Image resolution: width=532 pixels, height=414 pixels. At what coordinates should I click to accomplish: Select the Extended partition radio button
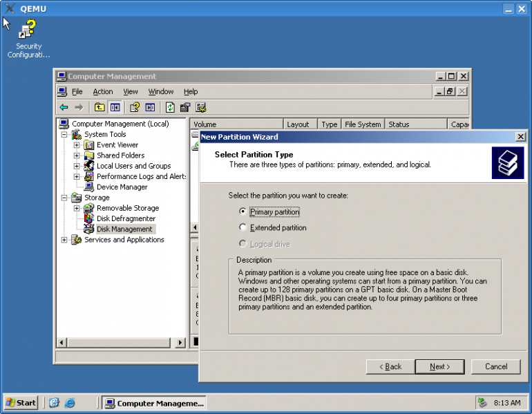click(243, 227)
